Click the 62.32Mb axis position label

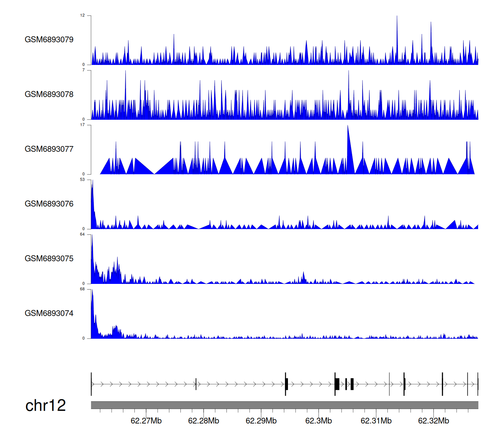tap(433, 421)
